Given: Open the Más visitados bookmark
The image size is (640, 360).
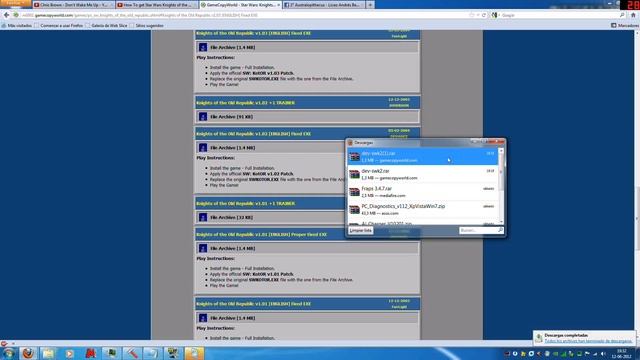Looking at the screenshot, I should pos(16,25).
